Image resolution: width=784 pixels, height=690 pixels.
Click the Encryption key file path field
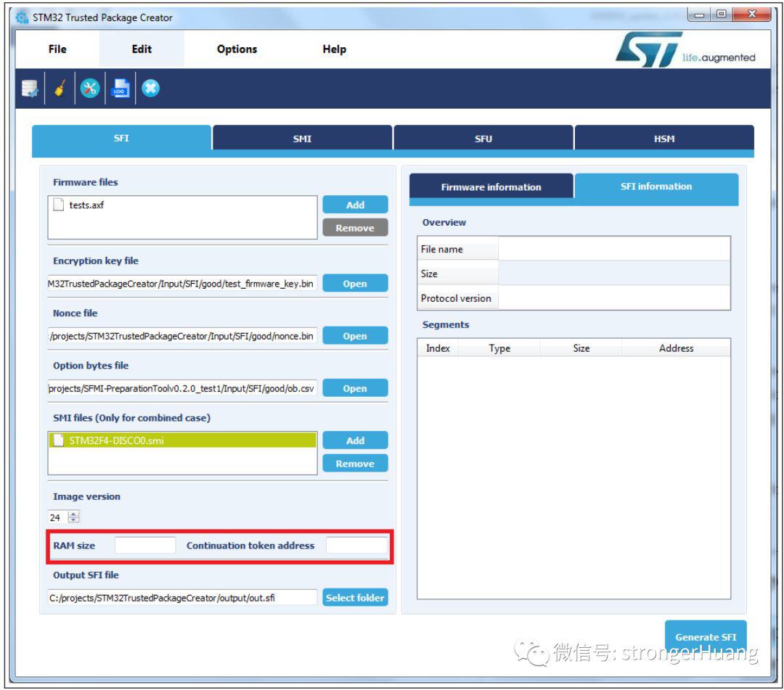182,283
